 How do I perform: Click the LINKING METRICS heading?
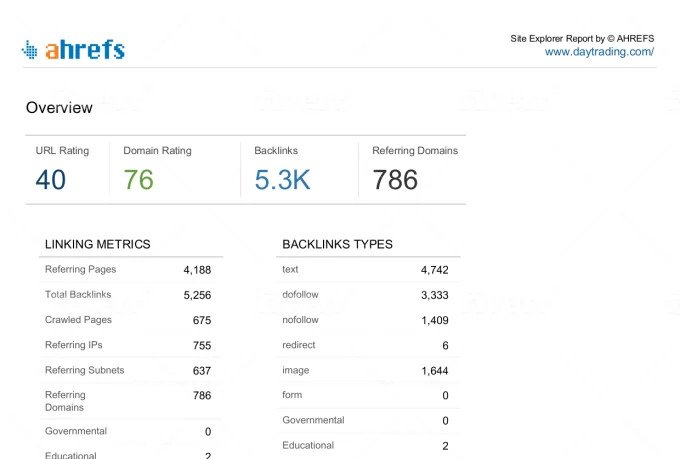pos(98,244)
